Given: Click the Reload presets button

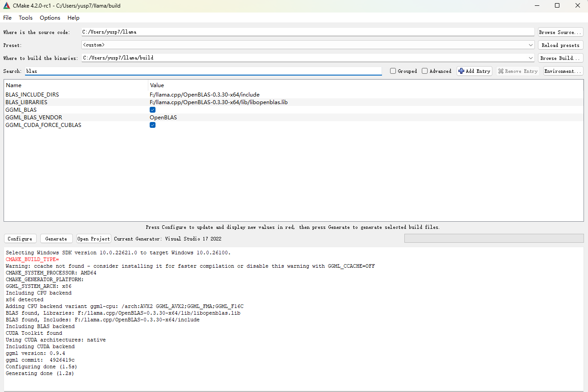Looking at the screenshot, I should coord(560,45).
